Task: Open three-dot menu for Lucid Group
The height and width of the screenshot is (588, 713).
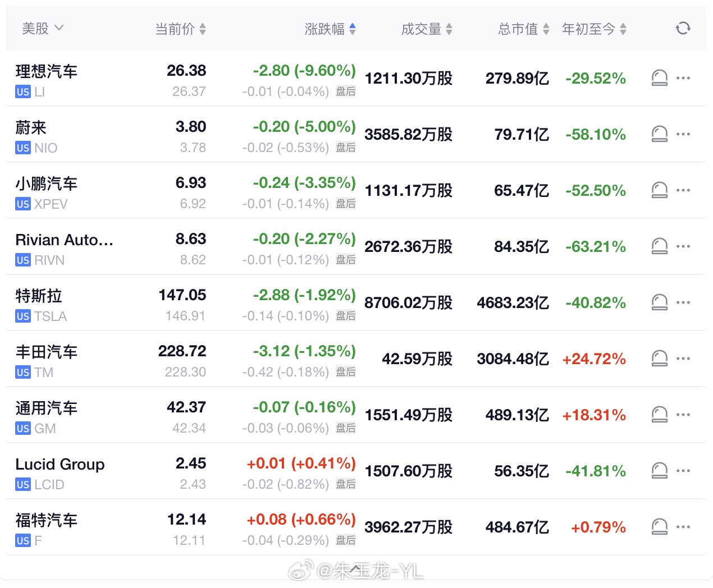Action: [x=683, y=471]
